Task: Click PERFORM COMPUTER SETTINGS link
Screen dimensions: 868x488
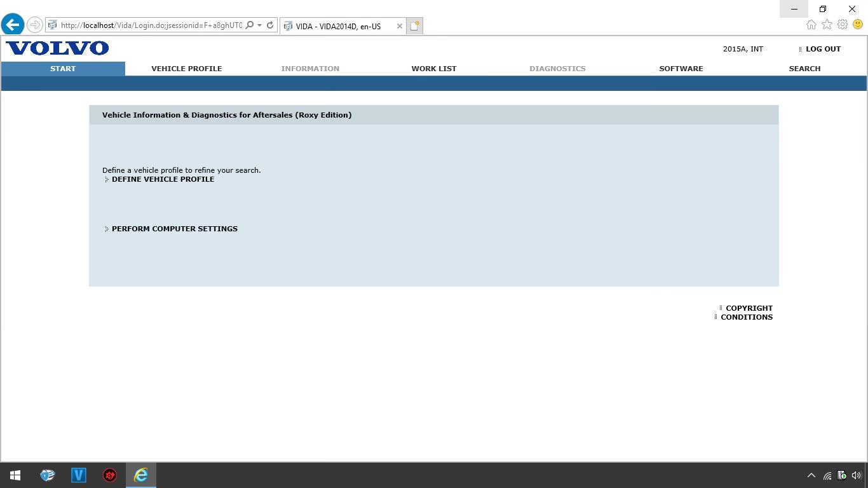Action: [x=174, y=229]
